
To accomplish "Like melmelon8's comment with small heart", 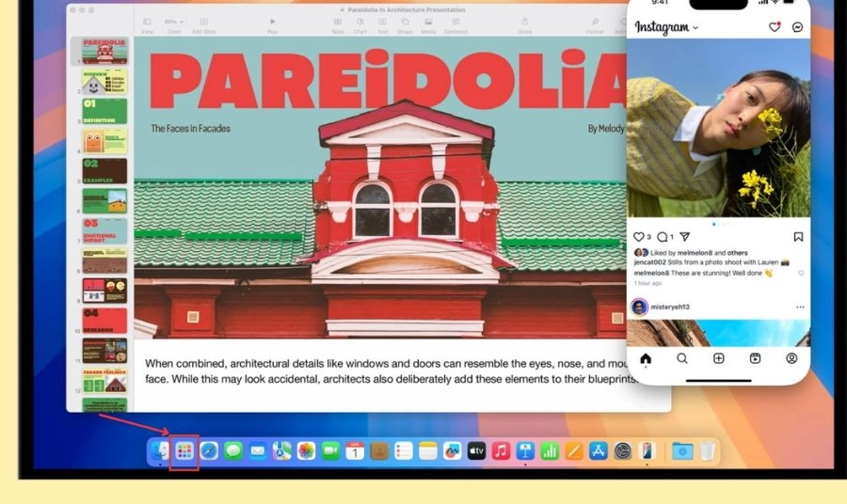I will pos(801,273).
